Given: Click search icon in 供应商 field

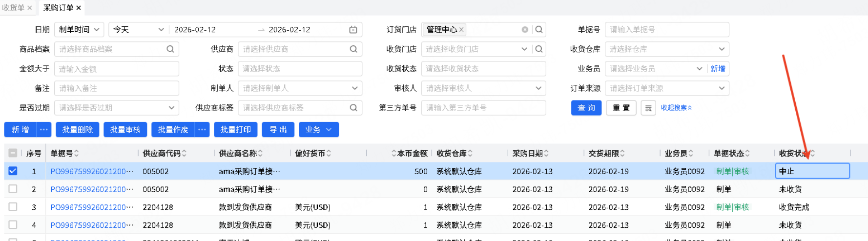Looking at the screenshot, I should [353, 49].
